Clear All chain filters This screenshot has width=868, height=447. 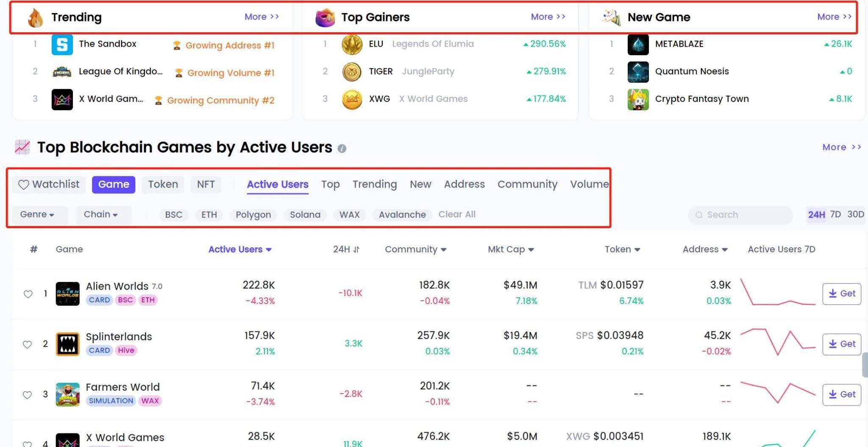coord(457,214)
